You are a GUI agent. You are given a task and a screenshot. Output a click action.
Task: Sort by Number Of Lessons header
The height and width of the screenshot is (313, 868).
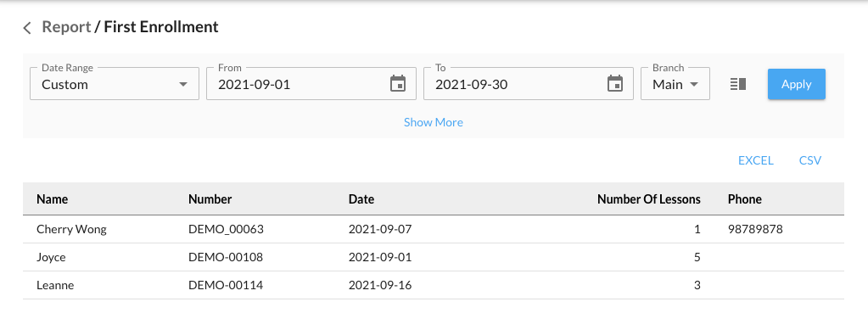(649, 199)
